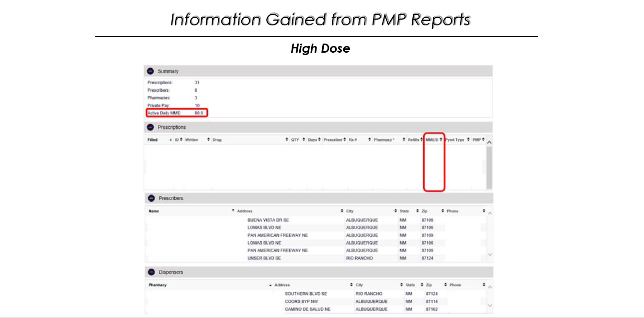Click the Refills column header
The width and height of the screenshot is (644, 318).
click(413, 140)
